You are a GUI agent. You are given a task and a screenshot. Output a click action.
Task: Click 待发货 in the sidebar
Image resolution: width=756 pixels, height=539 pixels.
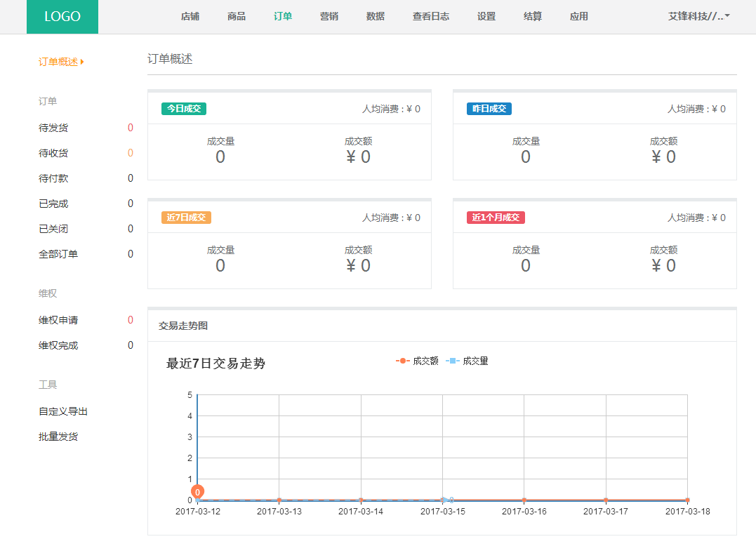coord(53,128)
